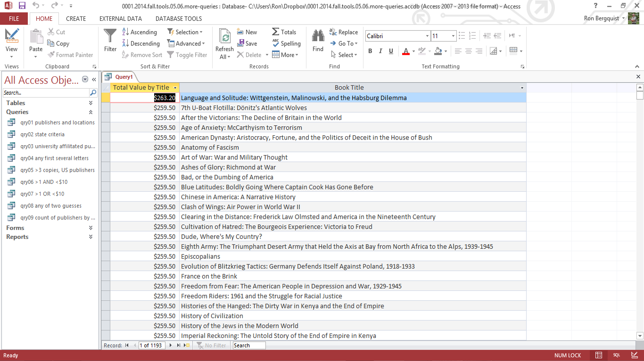Click the Find binoculars icon
This screenshot has width=644, height=361.
click(318, 36)
